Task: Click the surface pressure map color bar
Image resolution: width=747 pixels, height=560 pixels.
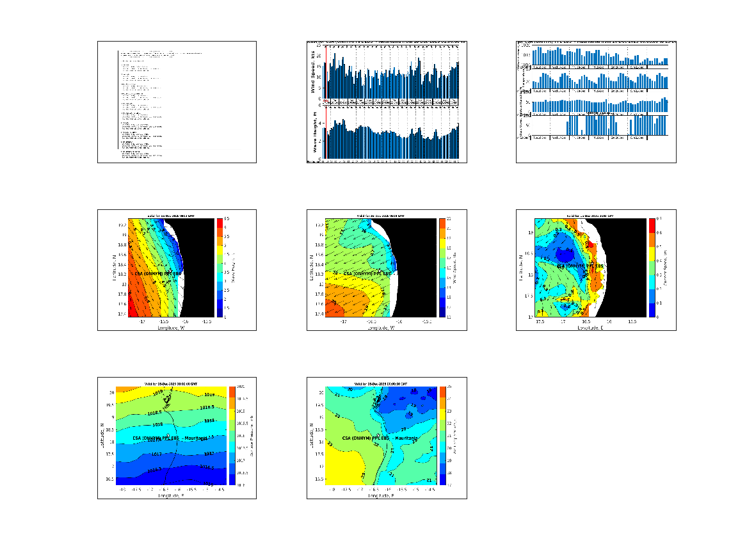Action: pyautogui.click(x=232, y=435)
